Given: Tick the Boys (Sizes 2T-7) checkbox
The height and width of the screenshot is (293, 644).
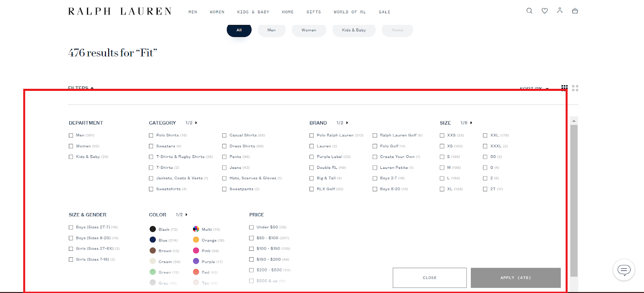Looking at the screenshot, I should (71, 227).
